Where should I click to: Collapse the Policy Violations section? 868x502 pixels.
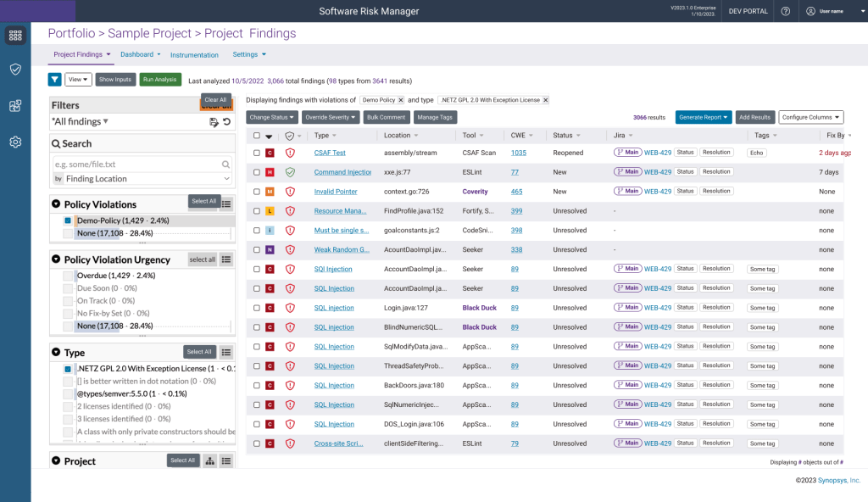(x=56, y=204)
